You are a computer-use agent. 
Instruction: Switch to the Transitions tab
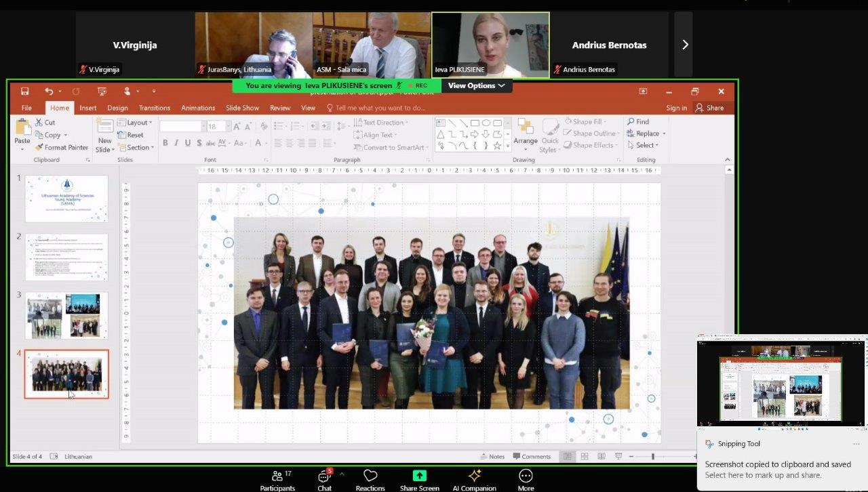click(155, 108)
